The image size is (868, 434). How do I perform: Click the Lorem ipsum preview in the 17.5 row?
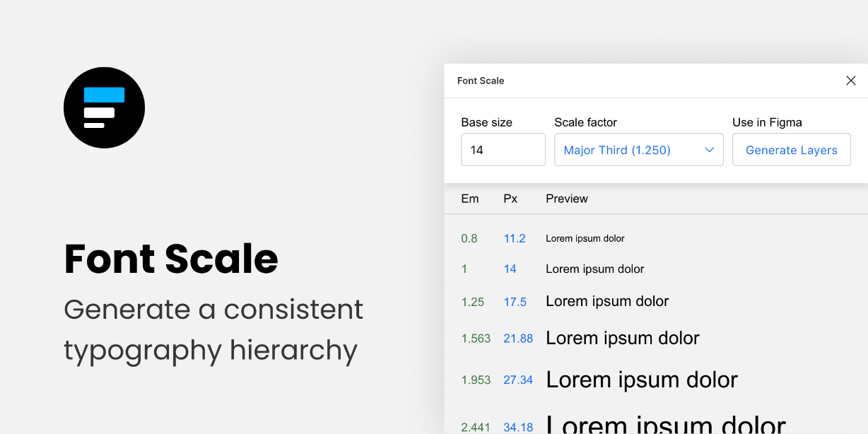[x=607, y=301]
